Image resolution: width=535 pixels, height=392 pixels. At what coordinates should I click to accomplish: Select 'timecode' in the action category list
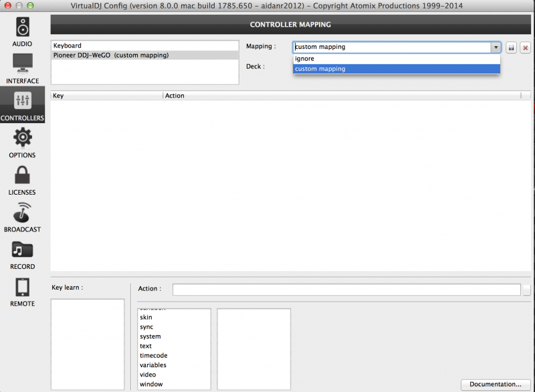click(174, 355)
